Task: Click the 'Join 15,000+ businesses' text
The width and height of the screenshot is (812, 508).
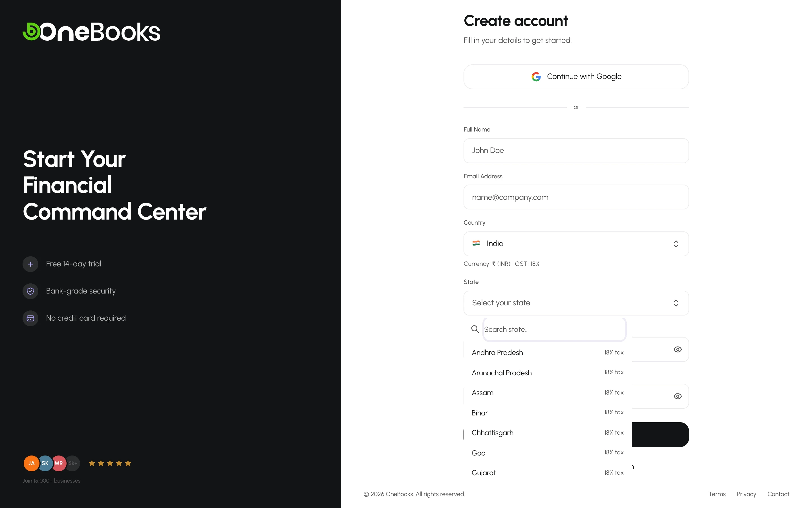Action: click(x=51, y=481)
